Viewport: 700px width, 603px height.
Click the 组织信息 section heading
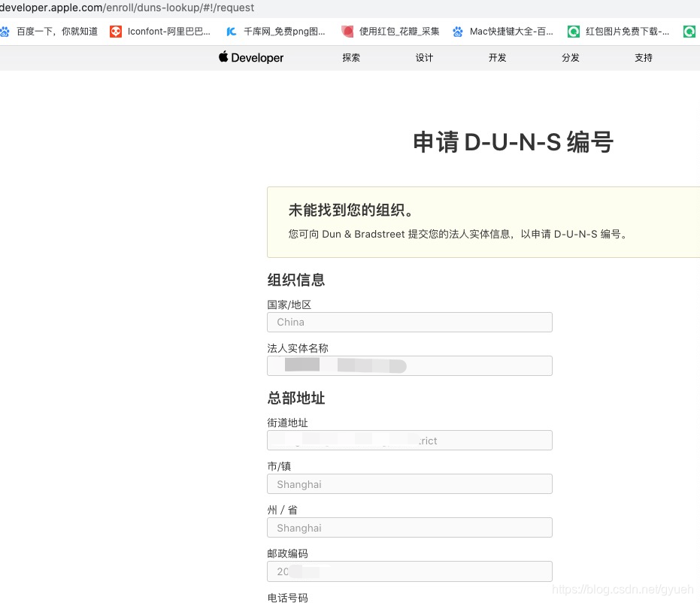(296, 280)
